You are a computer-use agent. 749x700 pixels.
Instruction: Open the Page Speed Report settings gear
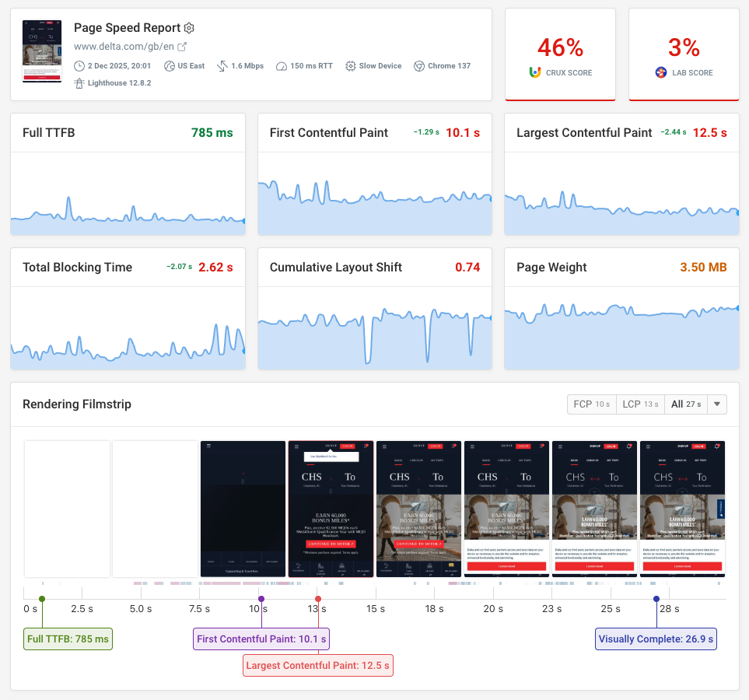tap(187, 28)
